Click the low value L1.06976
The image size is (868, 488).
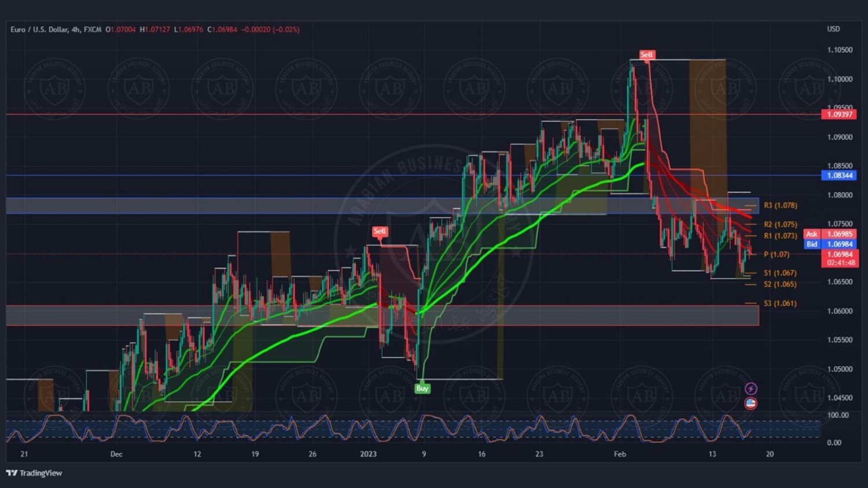[189, 29]
